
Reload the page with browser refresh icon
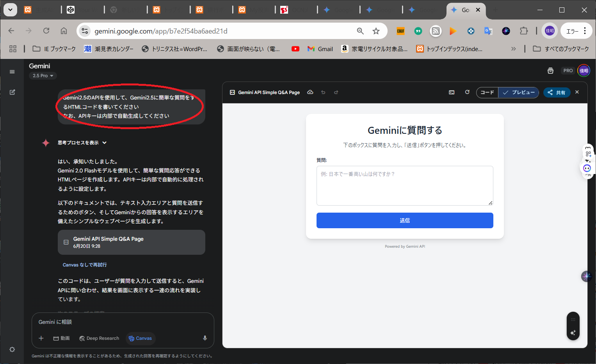coord(46,31)
